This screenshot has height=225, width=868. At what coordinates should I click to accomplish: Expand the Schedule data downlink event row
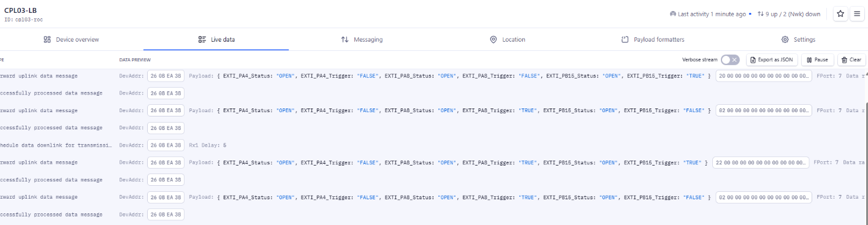coord(434,145)
